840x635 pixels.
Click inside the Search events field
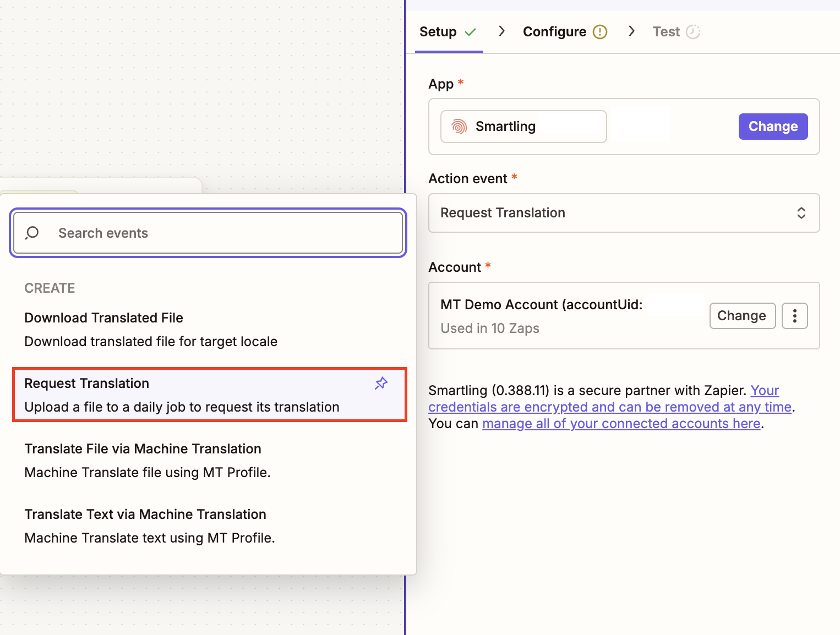pyautogui.click(x=208, y=233)
